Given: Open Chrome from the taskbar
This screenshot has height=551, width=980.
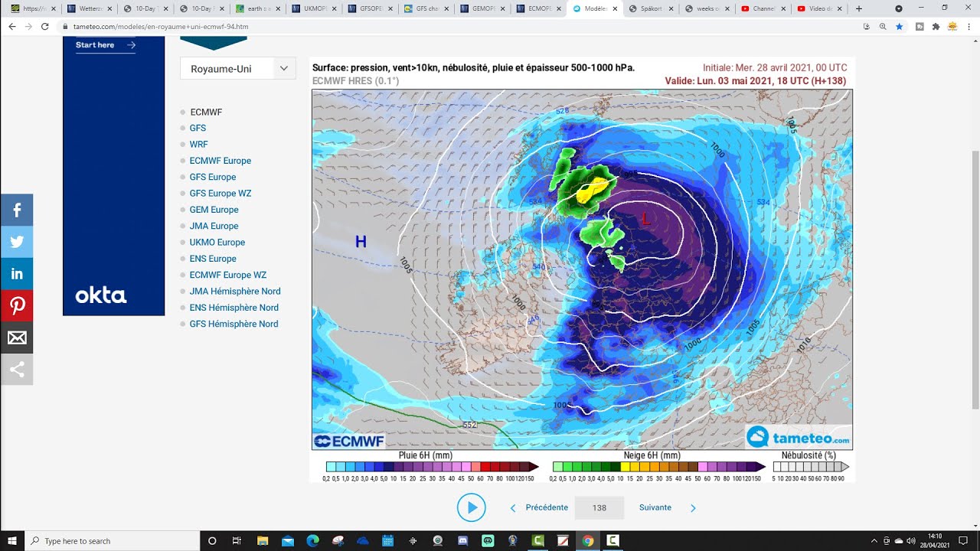Looking at the screenshot, I should point(587,541).
